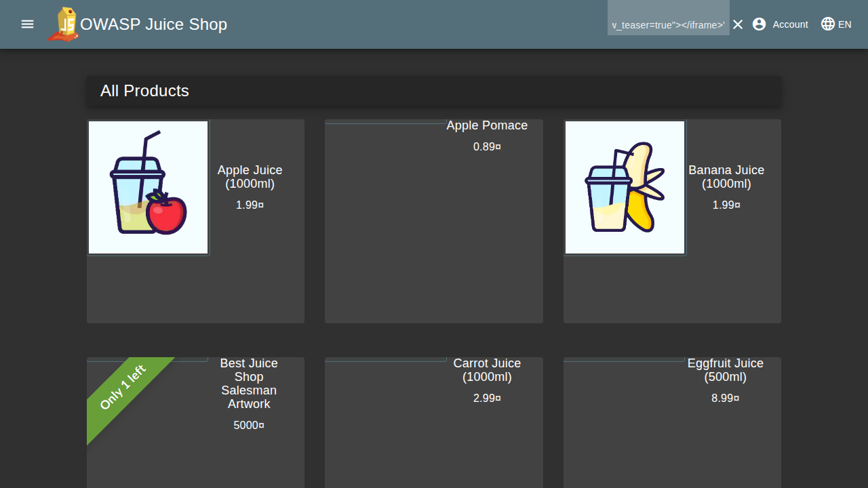Click the Apple Pomace 0.89 price
868x488 pixels.
pos(487,146)
